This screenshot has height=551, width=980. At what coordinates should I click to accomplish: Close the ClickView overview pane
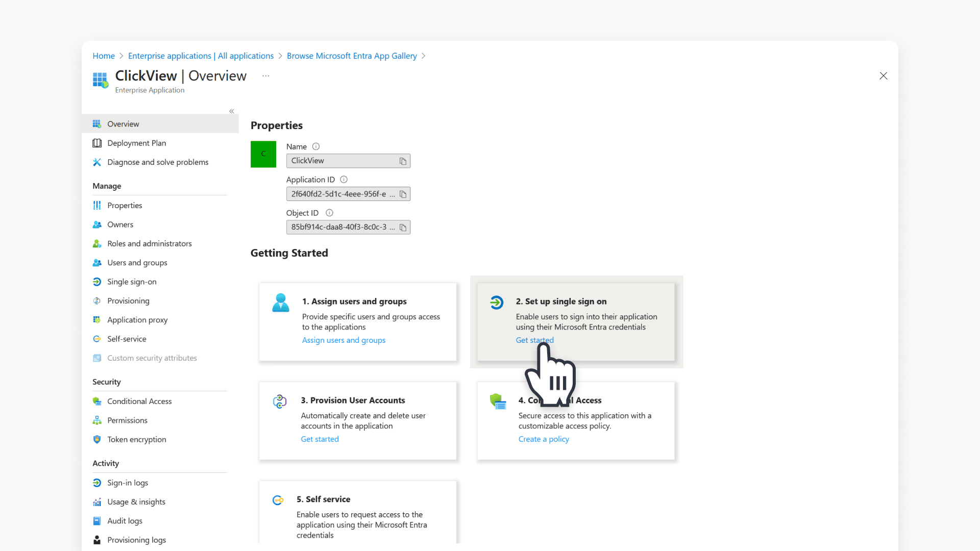(884, 76)
